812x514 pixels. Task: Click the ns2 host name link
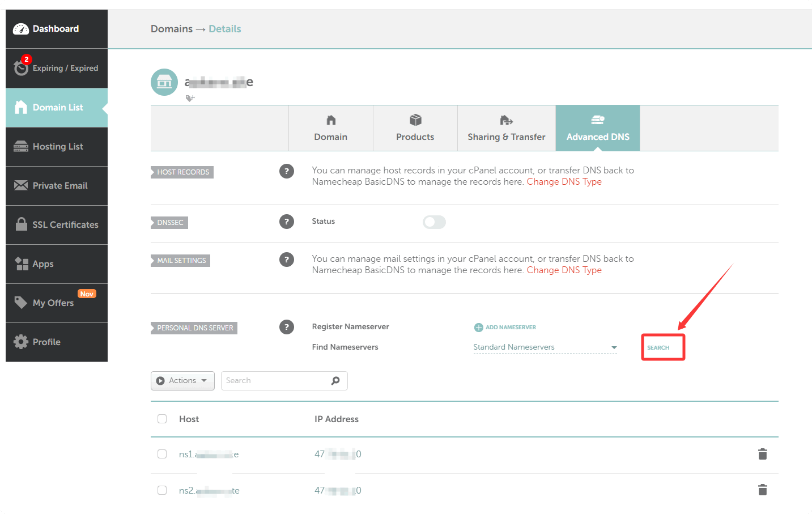tap(209, 491)
